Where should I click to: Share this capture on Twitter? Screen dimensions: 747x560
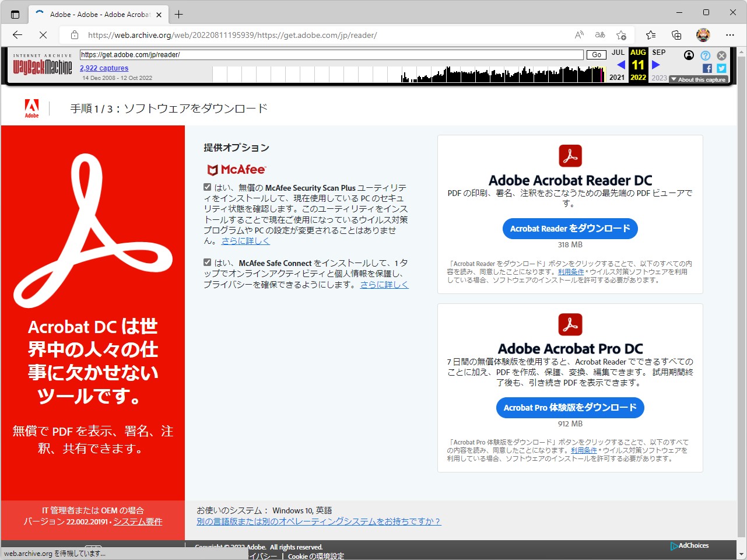[722, 68]
